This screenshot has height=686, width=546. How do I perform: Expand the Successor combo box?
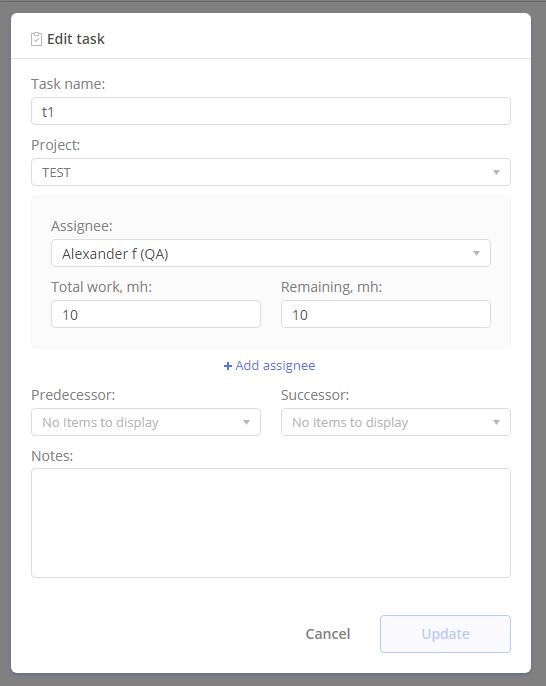pyautogui.click(x=396, y=422)
